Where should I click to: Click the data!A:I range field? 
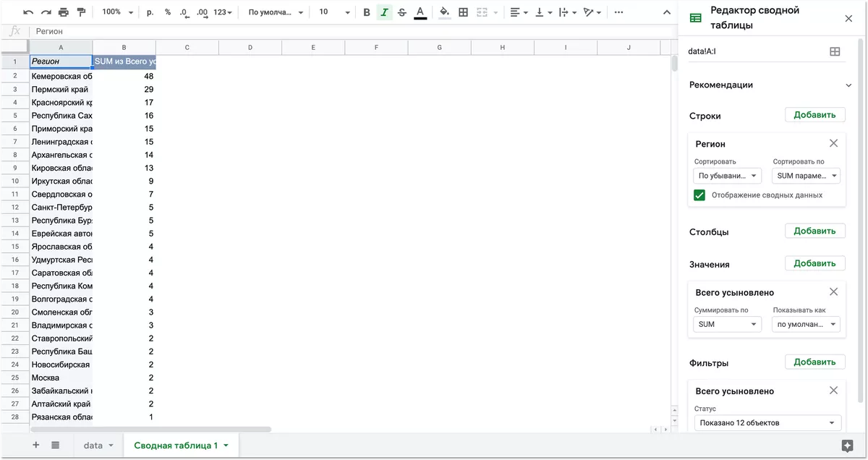[x=756, y=51]
